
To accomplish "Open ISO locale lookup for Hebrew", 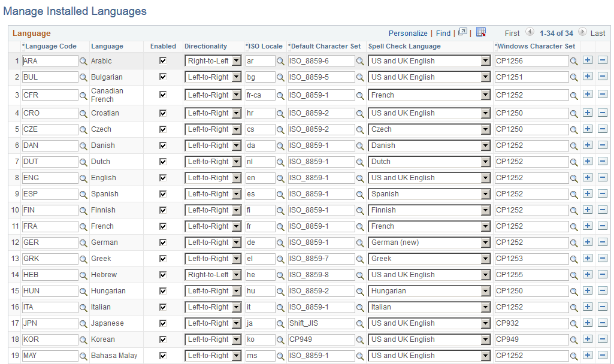I will point(280,275).
